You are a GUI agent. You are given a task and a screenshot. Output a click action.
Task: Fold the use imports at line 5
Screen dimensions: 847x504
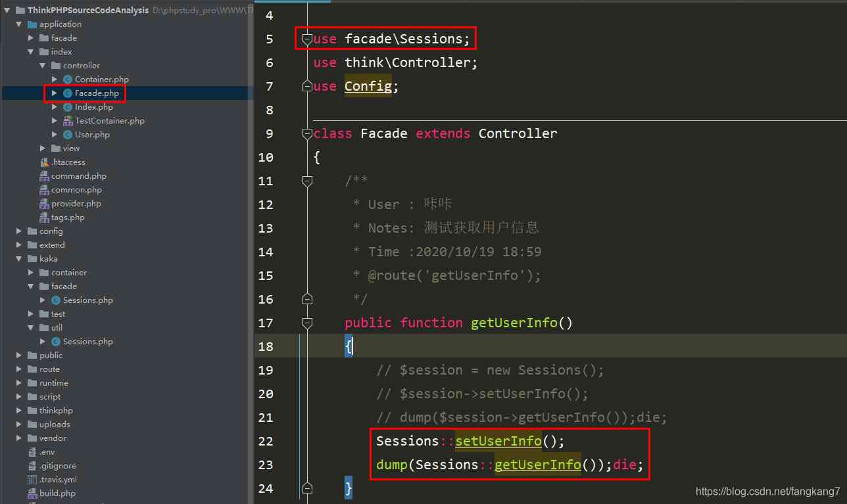tap(307, 39)
